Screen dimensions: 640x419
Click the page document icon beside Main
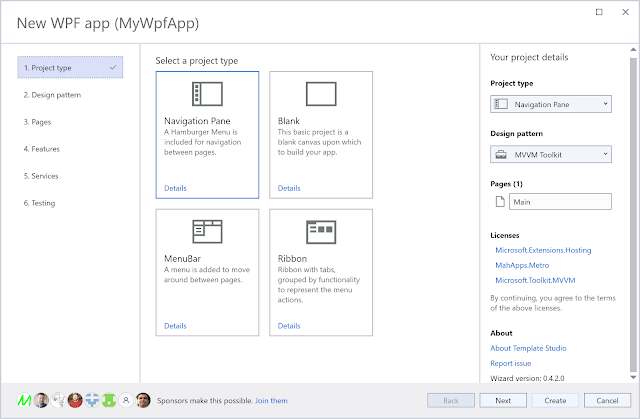click(500, 202)
